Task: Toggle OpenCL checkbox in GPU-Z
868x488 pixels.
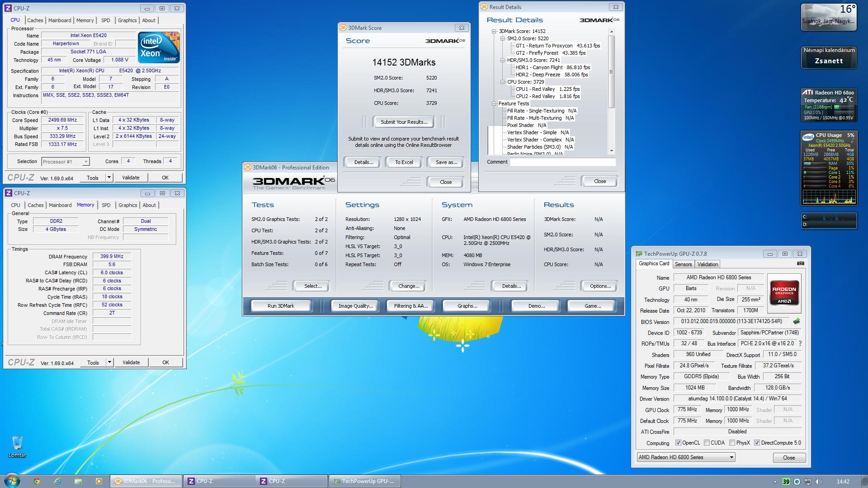Action: (678, 443)
